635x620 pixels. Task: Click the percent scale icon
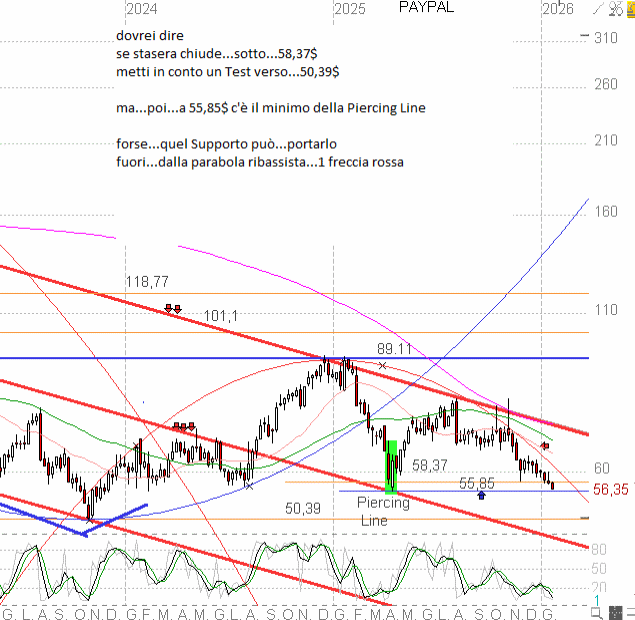pos(614,8)
